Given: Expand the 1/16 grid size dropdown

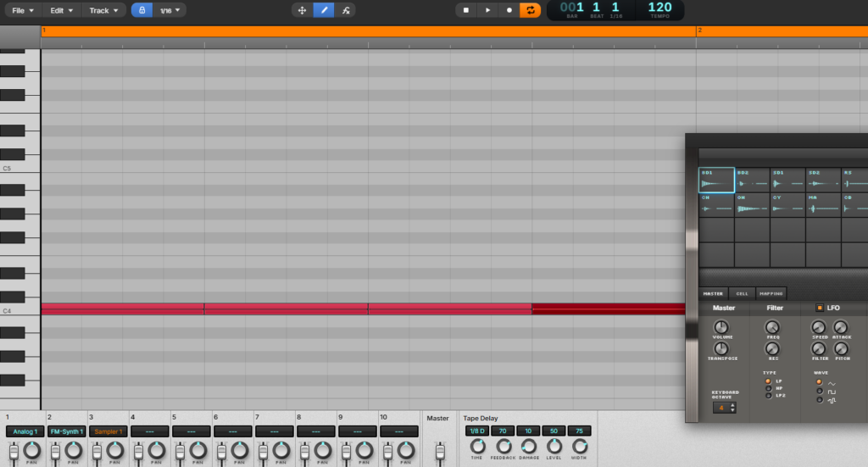Looking at the screenshot, I should pyautogui.click(x=170, y=10).
